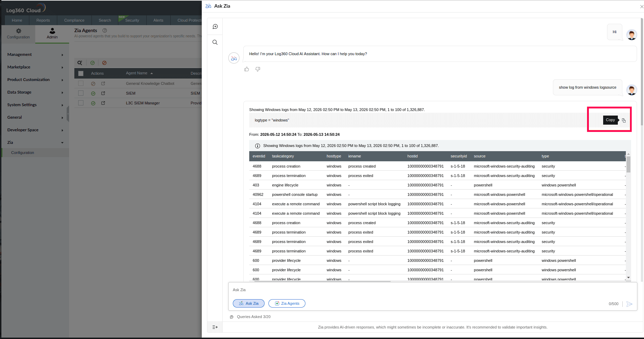Open Zia Agents help question icon
The image size is (644, 339).
[105, 30]
